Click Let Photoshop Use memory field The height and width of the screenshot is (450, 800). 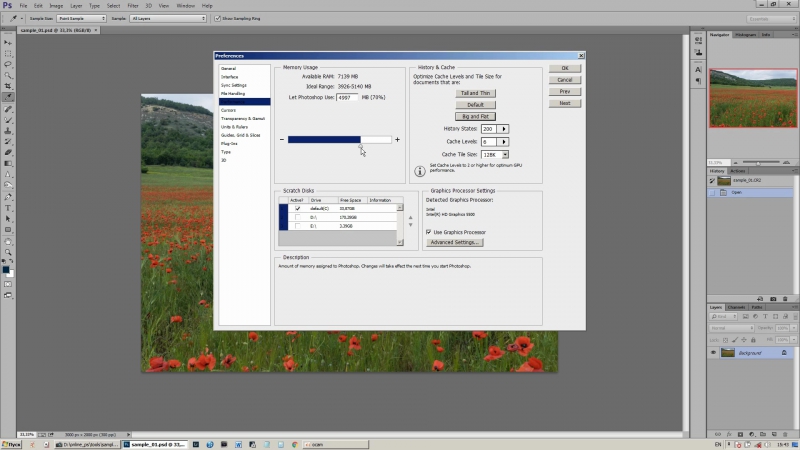tap(347, 97)
